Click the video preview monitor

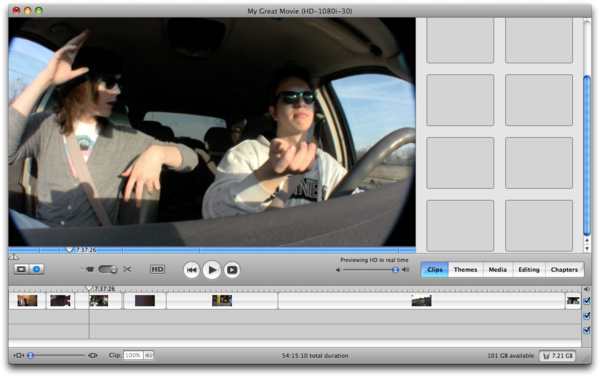click(x=212, y=132)
